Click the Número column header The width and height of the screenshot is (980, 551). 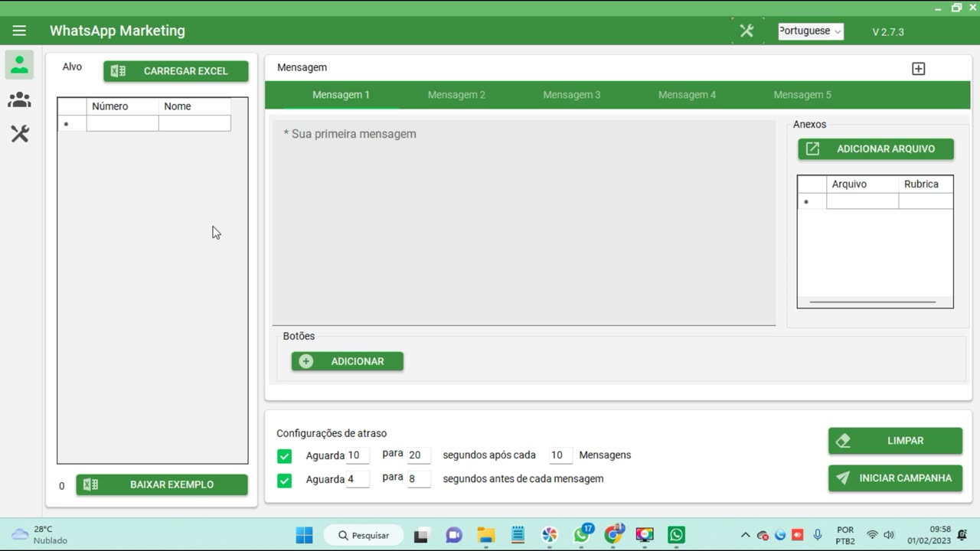[122, 106]
